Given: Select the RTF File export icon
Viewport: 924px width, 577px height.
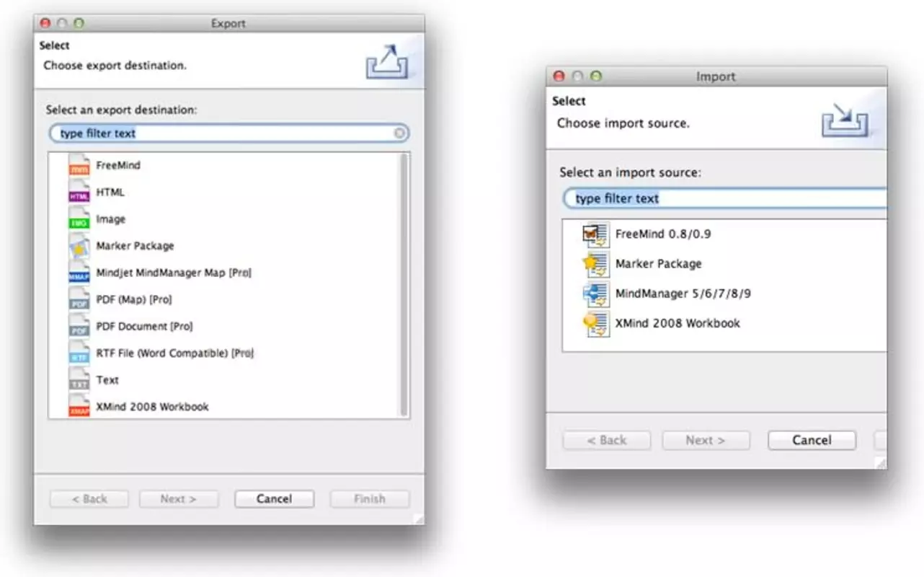Looking at the screenshot, I should (79, 353).
